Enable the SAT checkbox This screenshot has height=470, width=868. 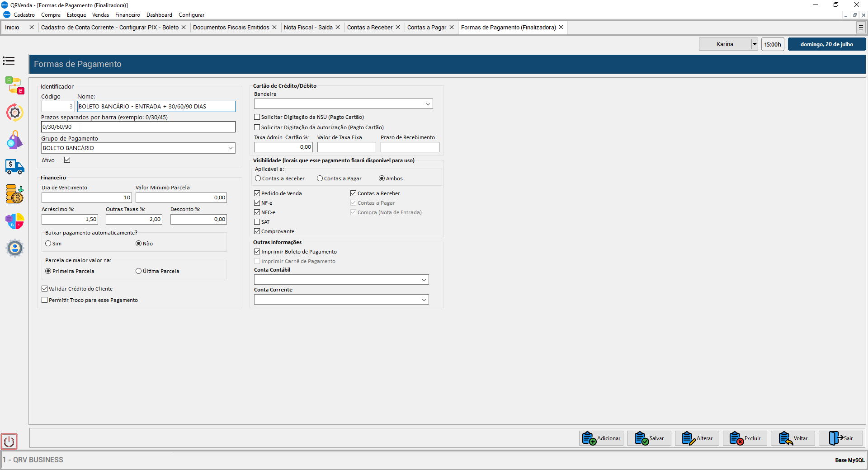(x=257, y=222)
